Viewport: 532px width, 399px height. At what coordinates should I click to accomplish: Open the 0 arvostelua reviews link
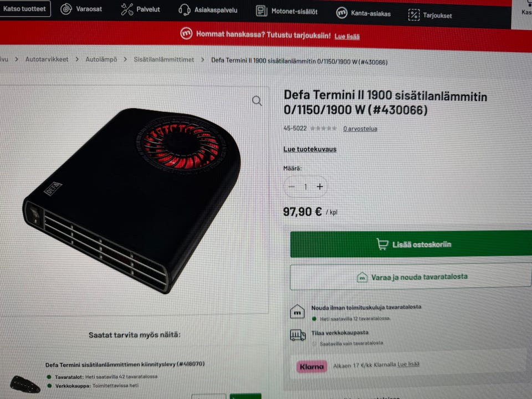click(360, 129)
